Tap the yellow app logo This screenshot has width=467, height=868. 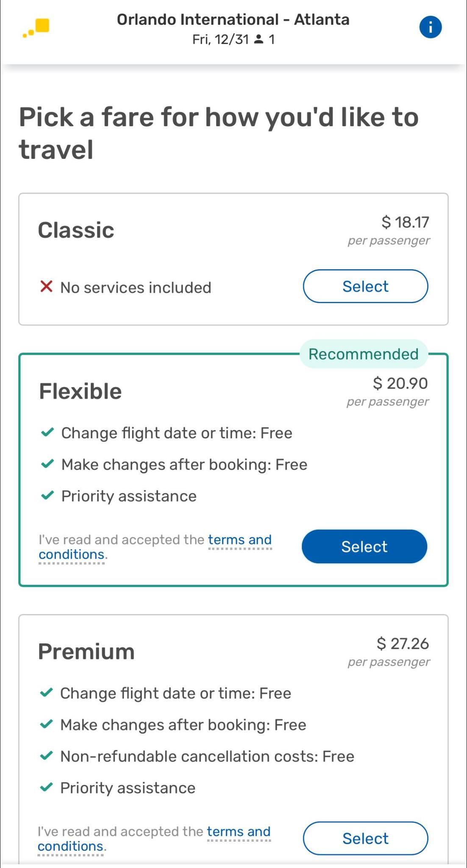(37, 28)
